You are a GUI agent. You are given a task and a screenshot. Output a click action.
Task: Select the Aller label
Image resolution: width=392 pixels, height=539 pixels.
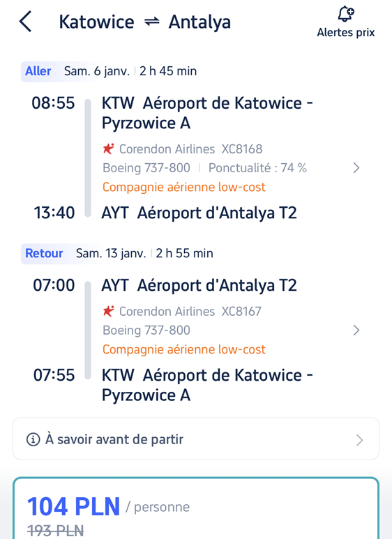point(38,71)
